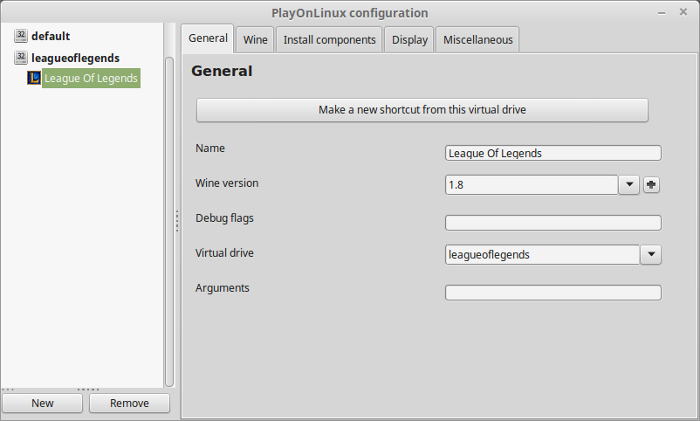Click the Wine version 1.8 combo field
Image resolution: width=700 pixels, height=421 pixels.
tap(531, 185)
